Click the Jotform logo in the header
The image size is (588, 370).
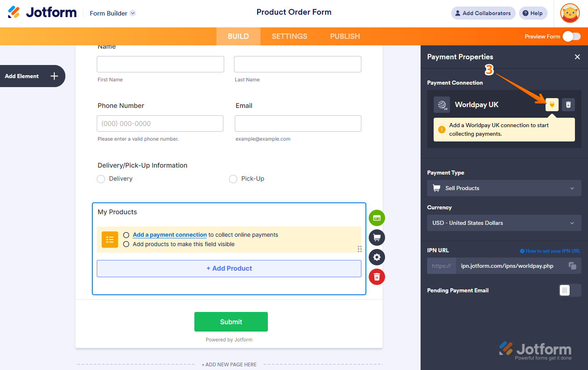pyautogui.click(x=42, y=12)
